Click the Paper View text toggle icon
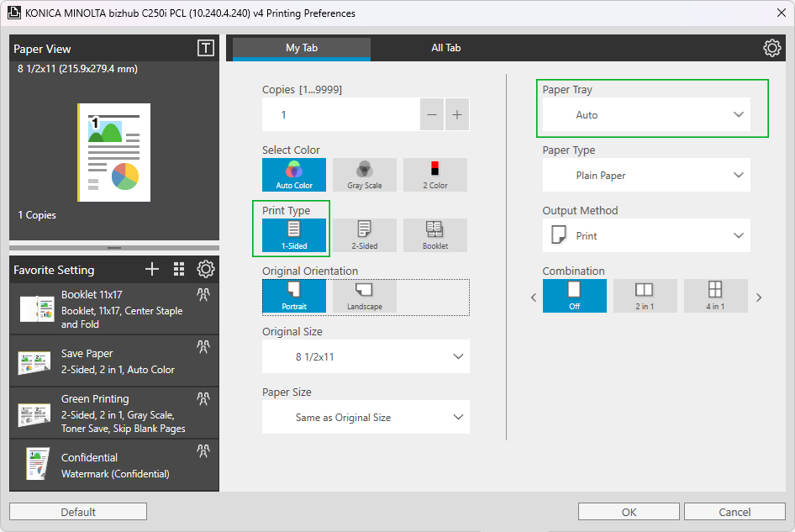This screenshot has height=532, width=795. coord(205,49)
